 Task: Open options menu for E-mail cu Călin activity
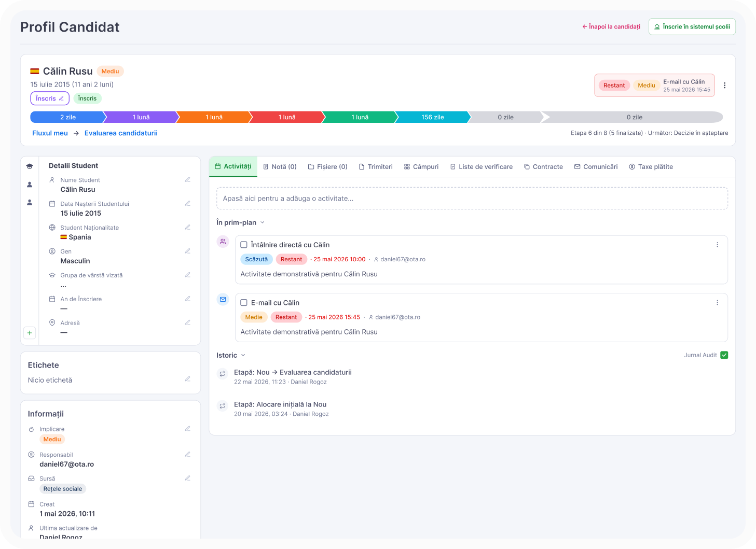point(718,303)
